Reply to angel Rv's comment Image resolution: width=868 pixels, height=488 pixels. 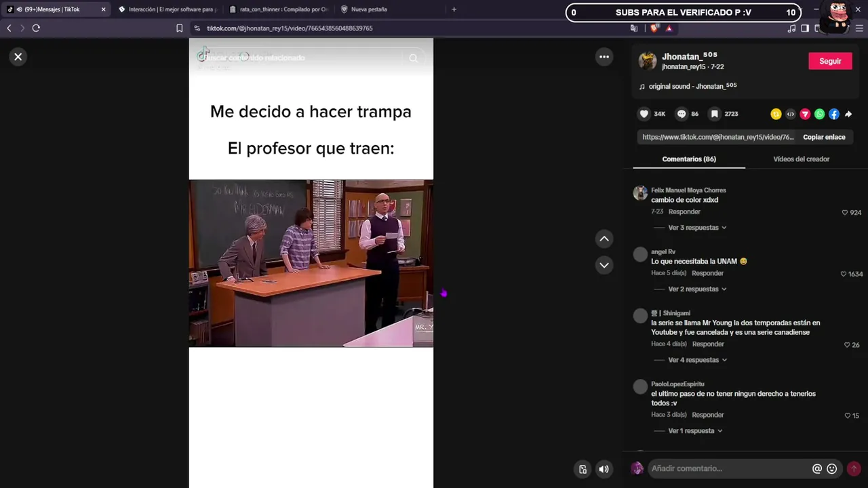pos(708,273)
